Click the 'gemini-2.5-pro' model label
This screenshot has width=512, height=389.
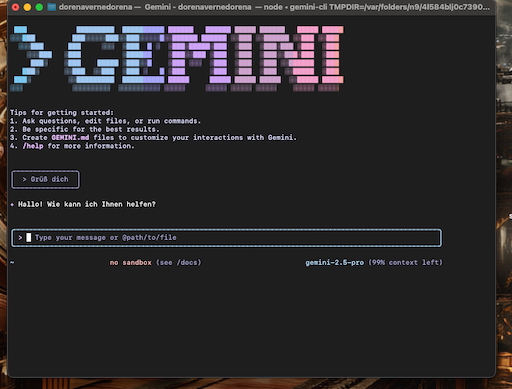pos(334,263)
